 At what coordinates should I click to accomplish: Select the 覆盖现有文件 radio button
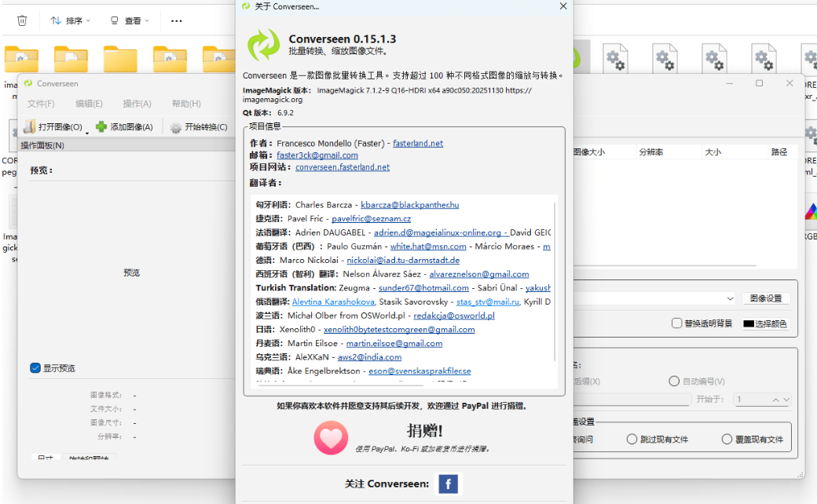727,439
